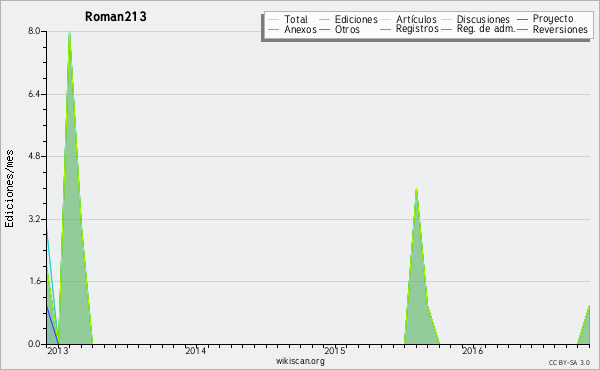600x370 pixels.
Task: Click the Registros legend entry
Action: 417,29
